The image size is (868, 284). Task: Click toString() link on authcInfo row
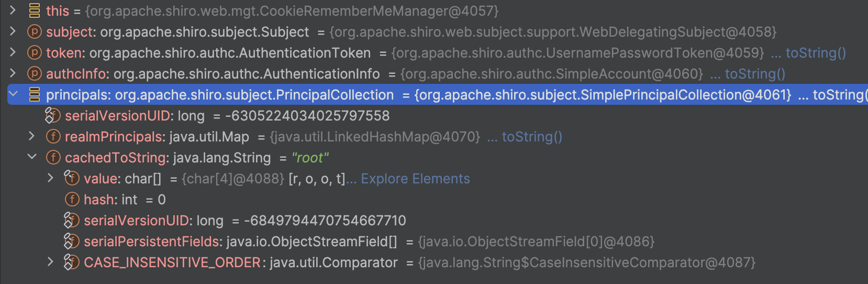(755, 74)
